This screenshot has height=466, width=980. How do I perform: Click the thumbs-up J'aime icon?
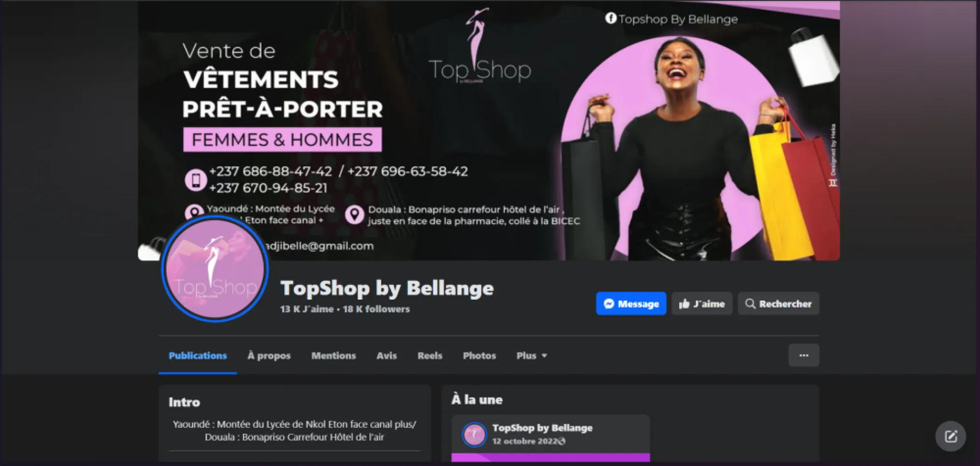[x=684, y=304]
